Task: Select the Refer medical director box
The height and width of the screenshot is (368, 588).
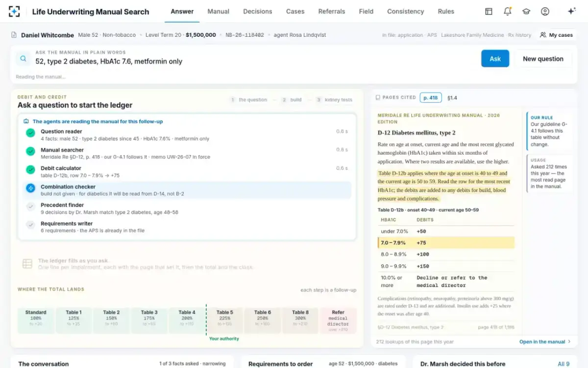Action: 338,321
